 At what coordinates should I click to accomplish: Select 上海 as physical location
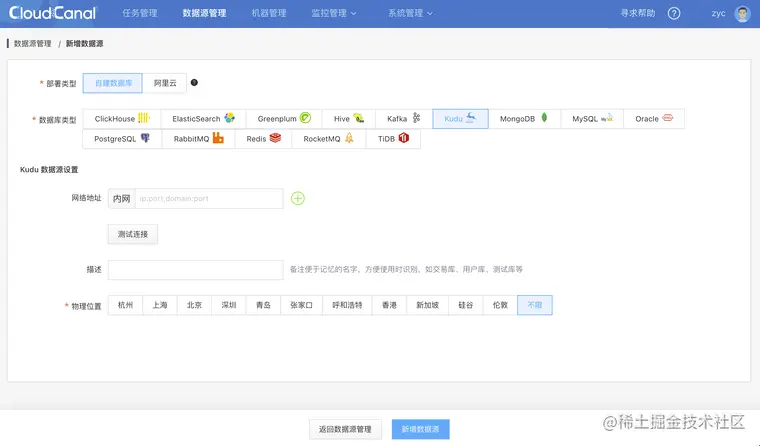click(x=159, y=305)
